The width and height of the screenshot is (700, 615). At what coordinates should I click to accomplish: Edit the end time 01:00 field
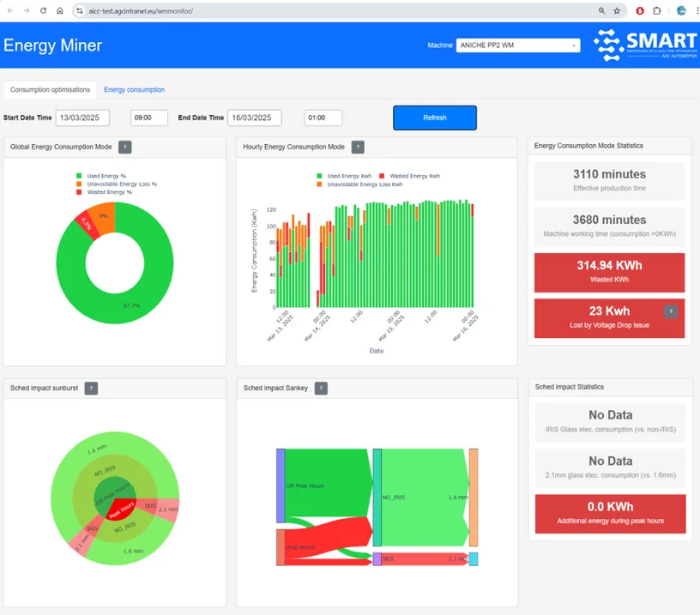[323, 118]
